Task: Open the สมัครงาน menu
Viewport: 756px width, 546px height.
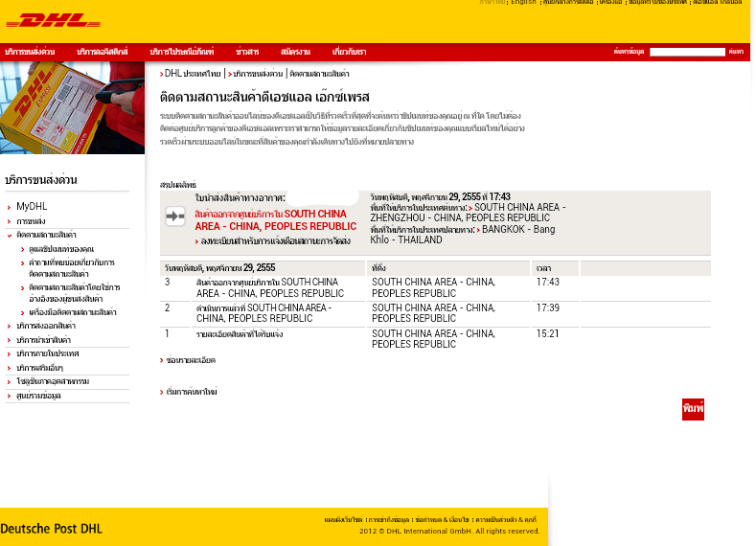Action: 295,52
